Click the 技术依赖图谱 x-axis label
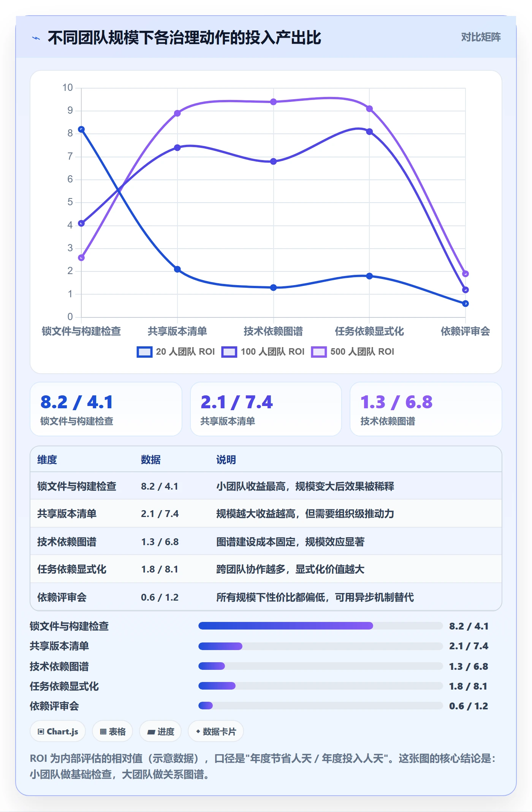Screen dimensions: 532x812 (x=273, y=331)
